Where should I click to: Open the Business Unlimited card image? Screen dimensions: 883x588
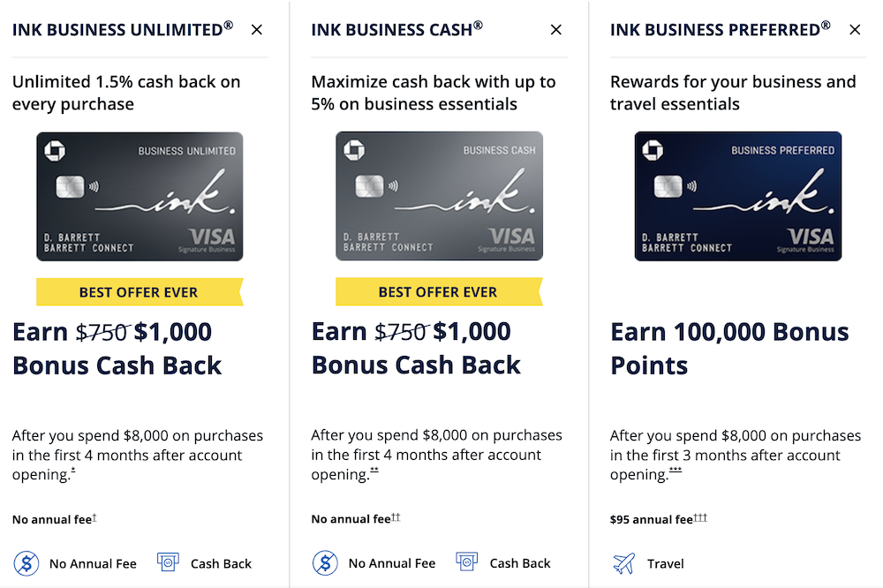(x=140, y=197)
